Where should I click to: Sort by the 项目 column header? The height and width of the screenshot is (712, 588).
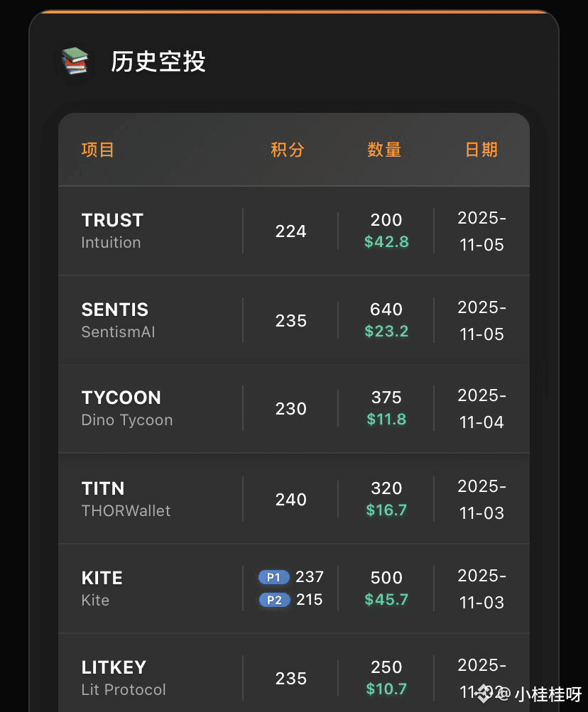coord(98,150)
